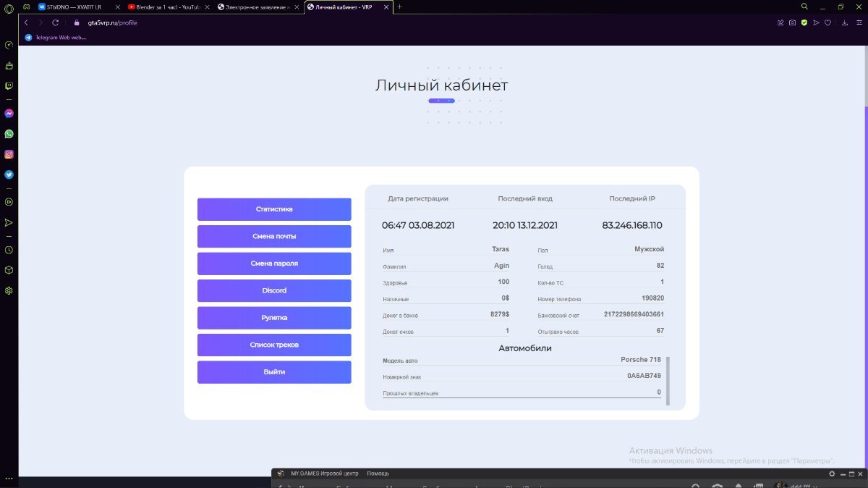Open sidebar history clock icon

(x=9, y=250)
